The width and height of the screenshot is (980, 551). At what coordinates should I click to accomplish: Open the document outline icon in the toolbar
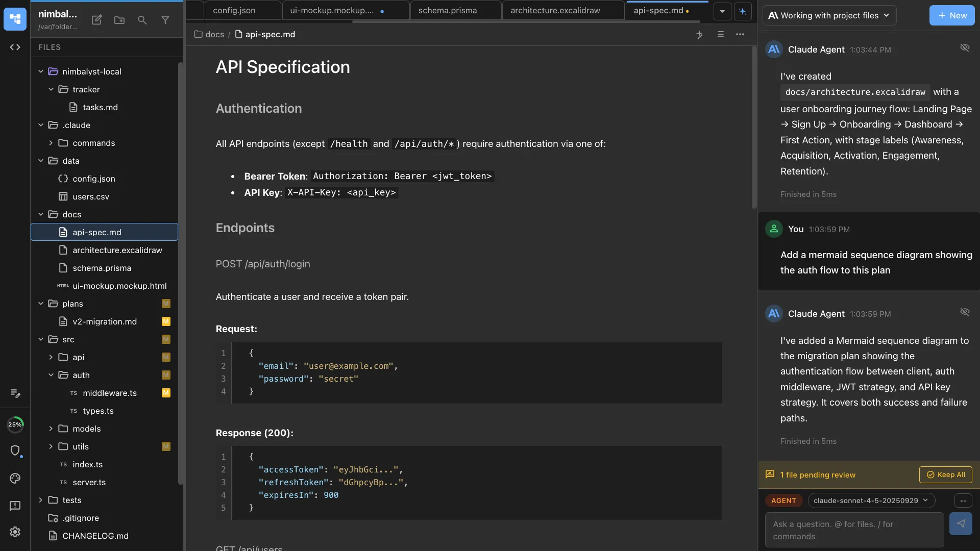(x=720, y=35)
